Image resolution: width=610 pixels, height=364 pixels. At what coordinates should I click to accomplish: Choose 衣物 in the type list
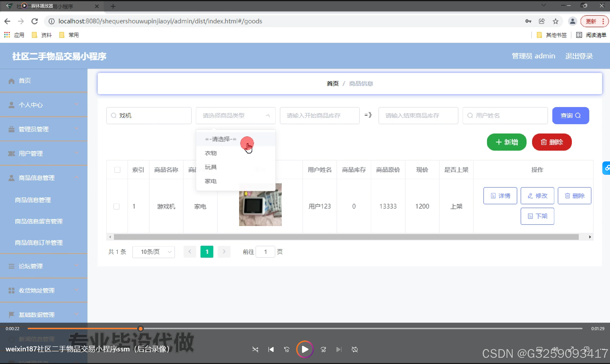[236, 153]
